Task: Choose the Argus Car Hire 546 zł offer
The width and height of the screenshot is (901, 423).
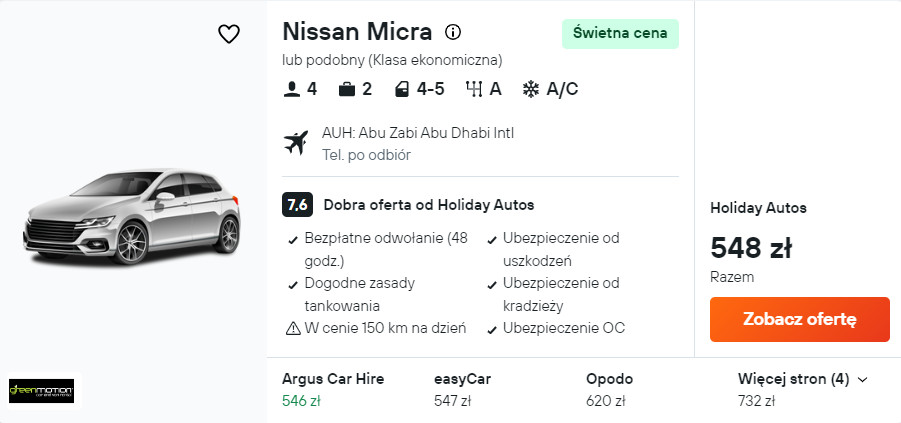Action: [x=333, y=390]
